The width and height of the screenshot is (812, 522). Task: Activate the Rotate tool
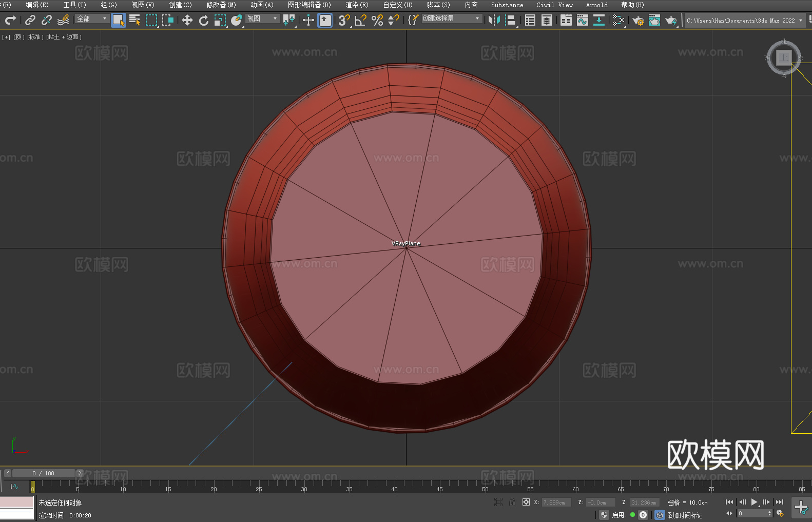(204, 21)
